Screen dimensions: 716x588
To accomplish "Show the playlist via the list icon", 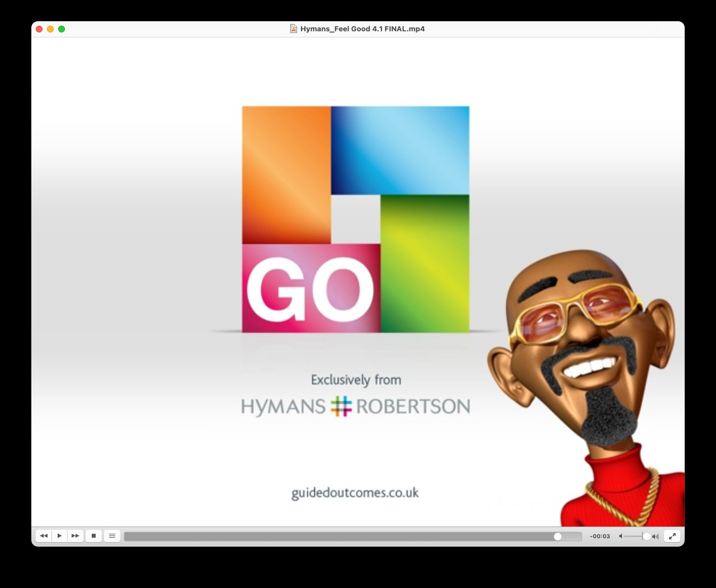I will 112,536.
